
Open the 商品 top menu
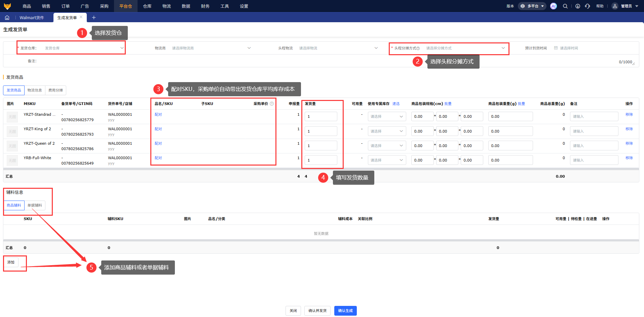pos(27,6)
